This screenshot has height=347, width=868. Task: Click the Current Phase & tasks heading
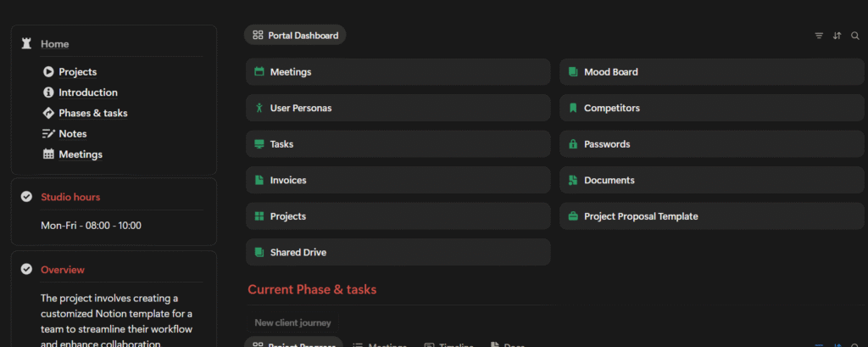[x=312, y=289]
